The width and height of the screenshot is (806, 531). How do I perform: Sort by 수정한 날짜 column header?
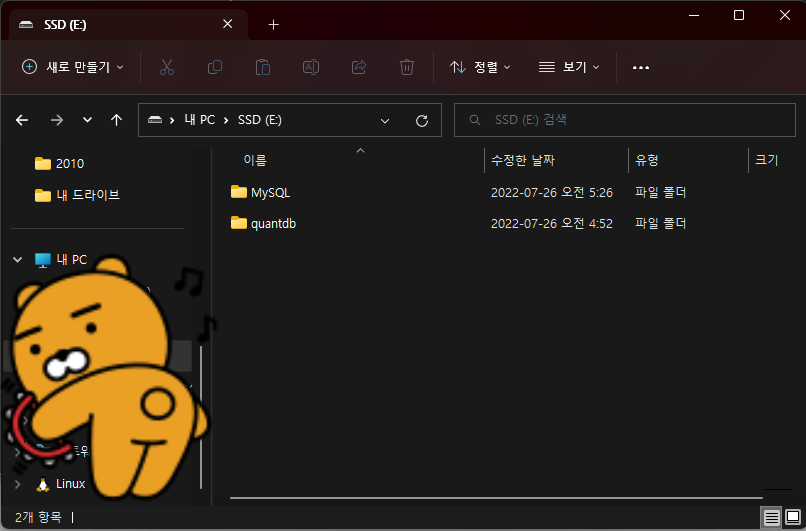coord(523,160)
